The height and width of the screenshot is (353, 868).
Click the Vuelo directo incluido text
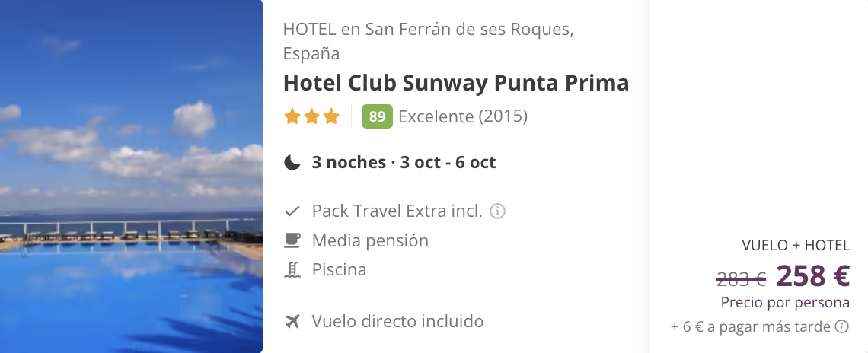click(397, 321)
